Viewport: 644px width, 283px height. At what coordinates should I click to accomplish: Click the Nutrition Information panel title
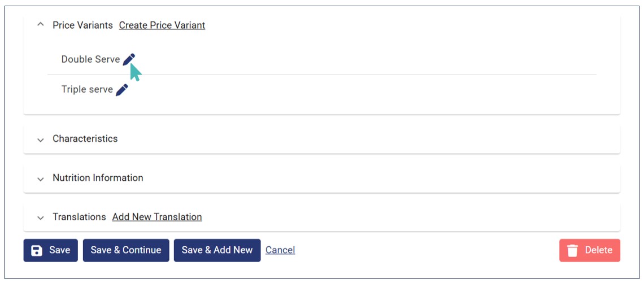tap(98, 178)
